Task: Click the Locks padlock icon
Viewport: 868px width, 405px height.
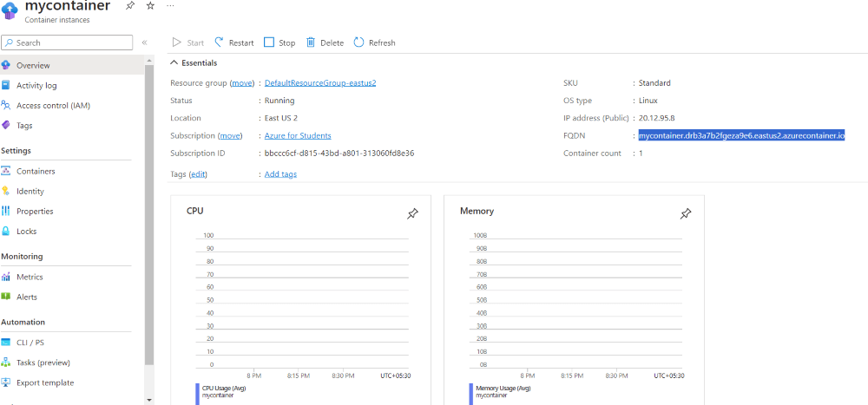Action: coord(5,231)
